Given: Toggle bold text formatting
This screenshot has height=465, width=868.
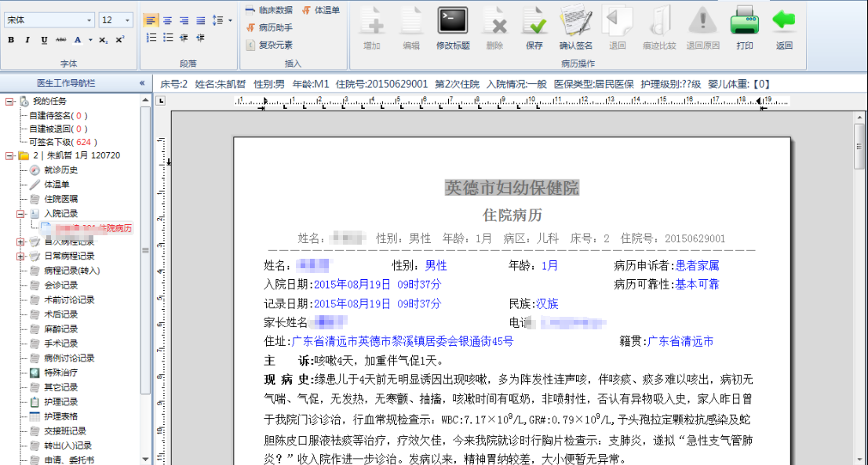Looking at the screenshot, I should [12, 40].
